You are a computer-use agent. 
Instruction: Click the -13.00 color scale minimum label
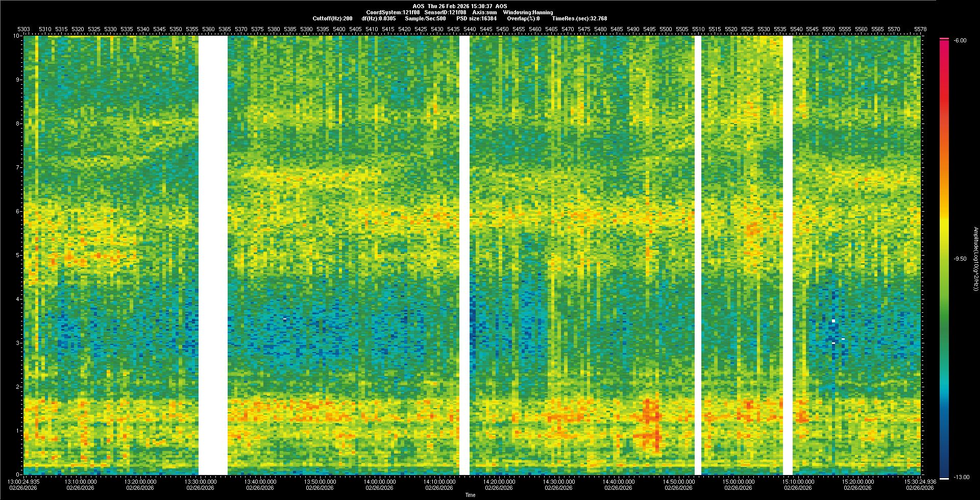pyautogui.click(x=961, y=477)
